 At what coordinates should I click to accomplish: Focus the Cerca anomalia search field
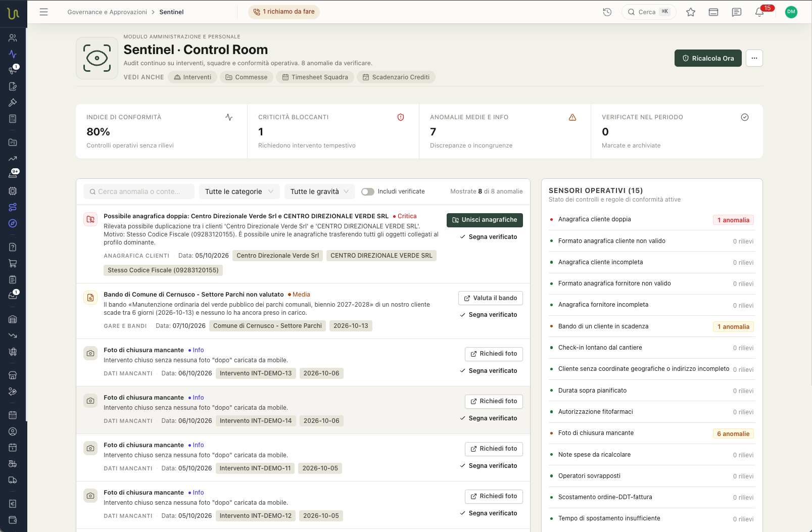tap(139, 191)
